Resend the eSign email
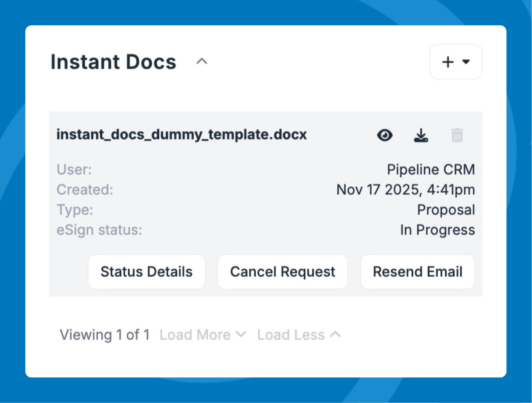This screenshot has width=532, height=403. (417, 272)
